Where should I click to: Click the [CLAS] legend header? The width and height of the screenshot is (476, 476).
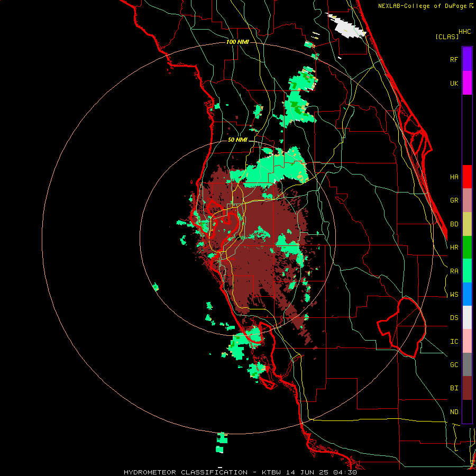[447, 37]
